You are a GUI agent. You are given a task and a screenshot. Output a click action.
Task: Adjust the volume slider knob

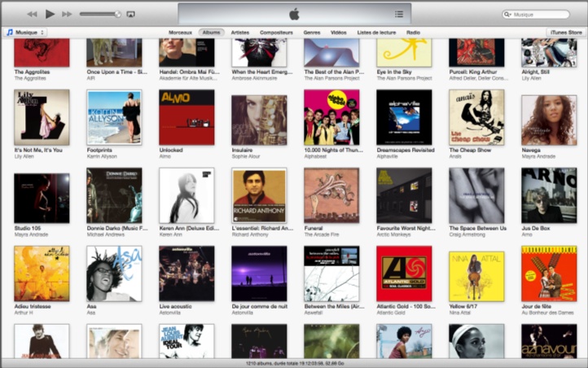(x=118, y=14)
